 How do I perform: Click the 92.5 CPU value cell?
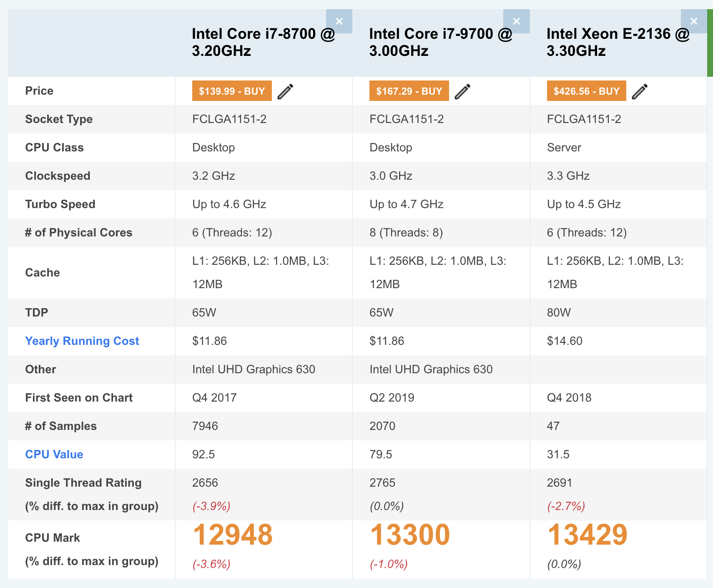[203, 454]
